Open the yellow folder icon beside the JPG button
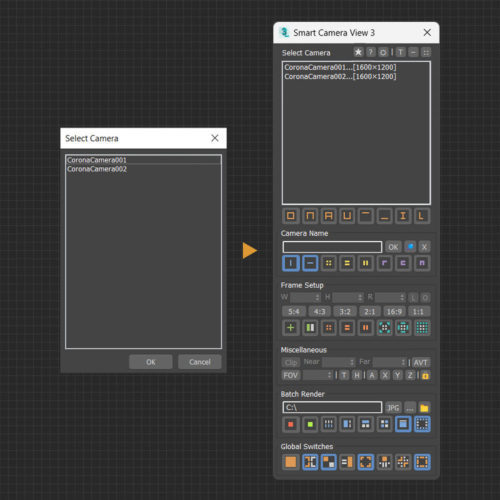This screenshot has height=500, width=500. [x=424, y=408]
